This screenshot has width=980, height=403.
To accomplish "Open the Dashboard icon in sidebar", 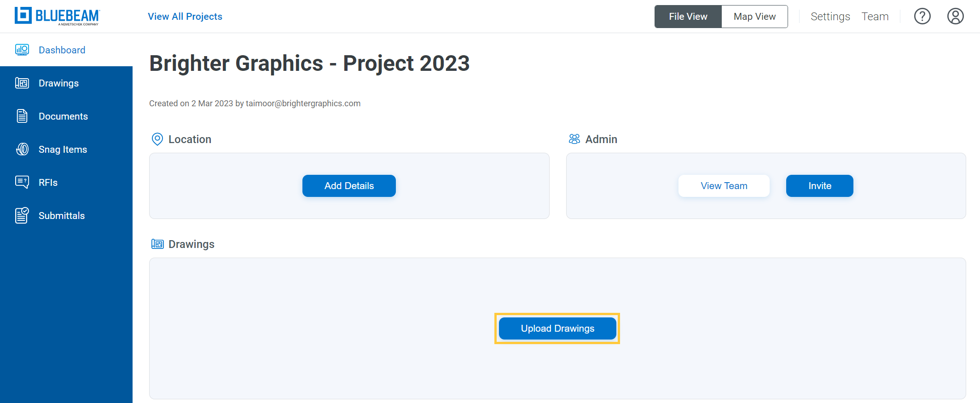I will pos(22,50).
